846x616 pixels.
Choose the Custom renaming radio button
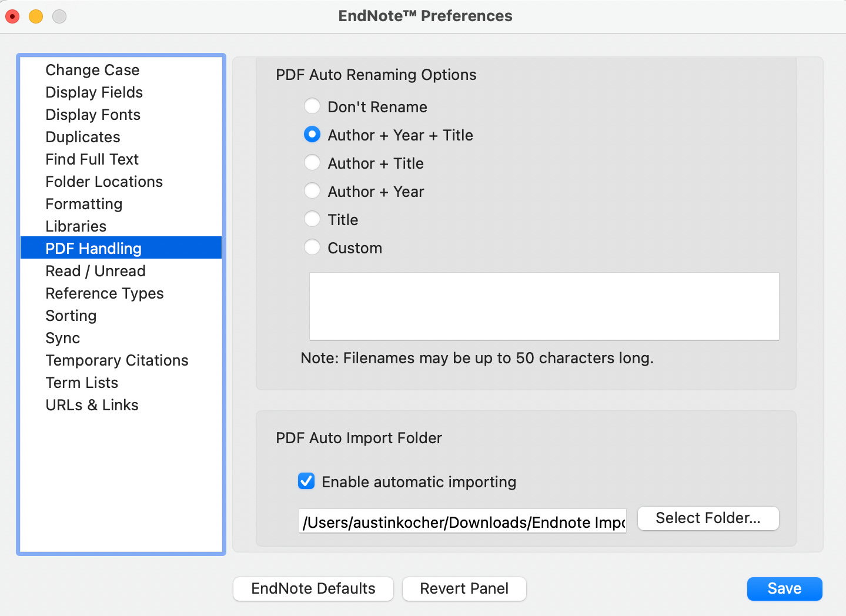312,247
